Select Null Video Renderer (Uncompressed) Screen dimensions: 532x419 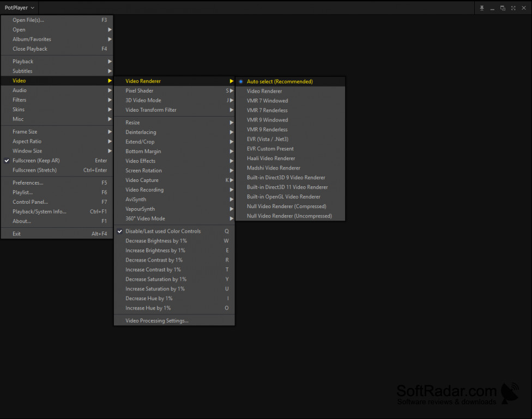(x=291, y=216)
